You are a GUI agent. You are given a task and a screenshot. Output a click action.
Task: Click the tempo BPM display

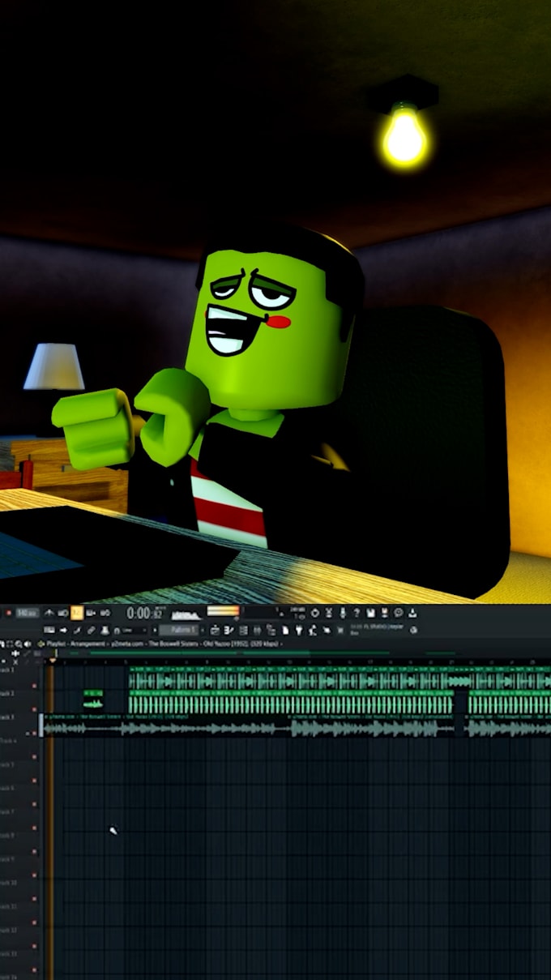click(x=28, y=612)
